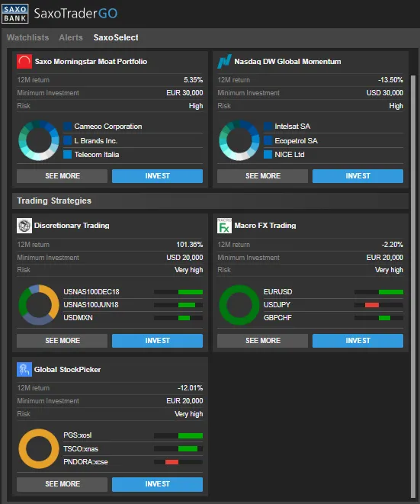
Task: See more about Nasdaq DW Global Momentum
Action: pyautogui.click(x=262, y=176)
